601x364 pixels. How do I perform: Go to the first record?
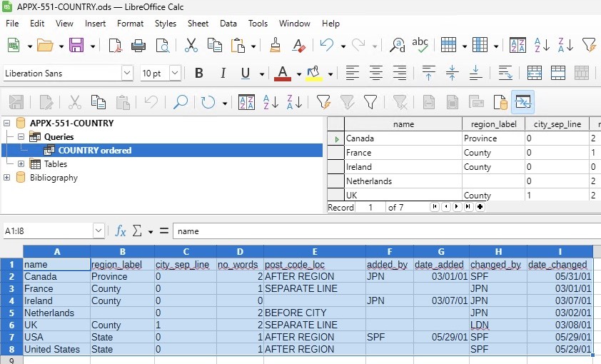[434, 207]
